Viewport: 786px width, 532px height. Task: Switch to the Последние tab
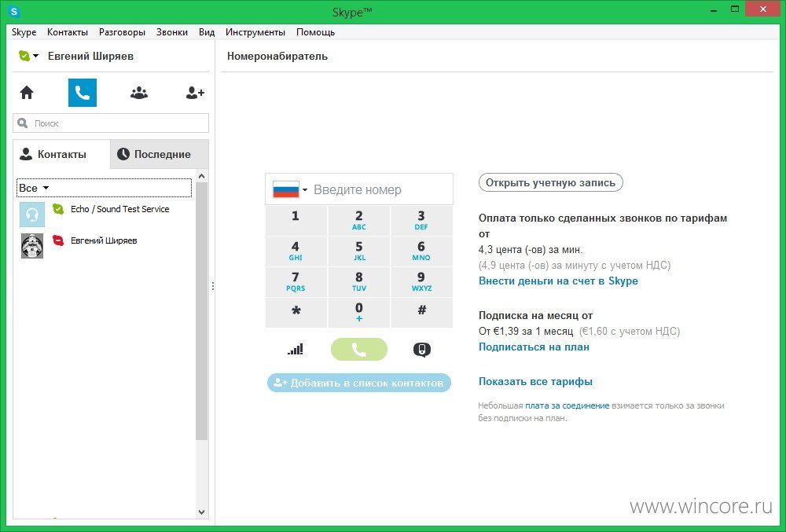pos(160,154)
